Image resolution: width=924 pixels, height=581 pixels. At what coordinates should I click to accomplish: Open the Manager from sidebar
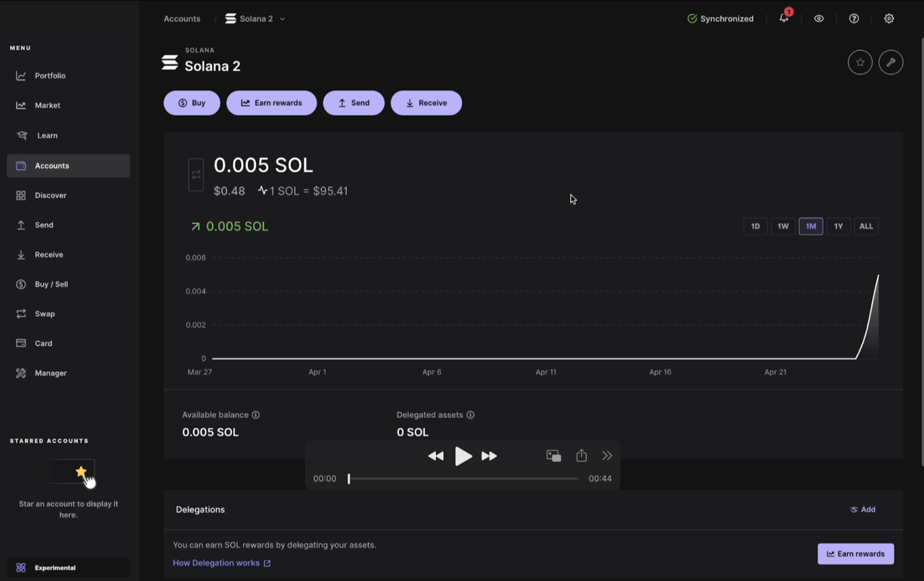tap(50, 373)
